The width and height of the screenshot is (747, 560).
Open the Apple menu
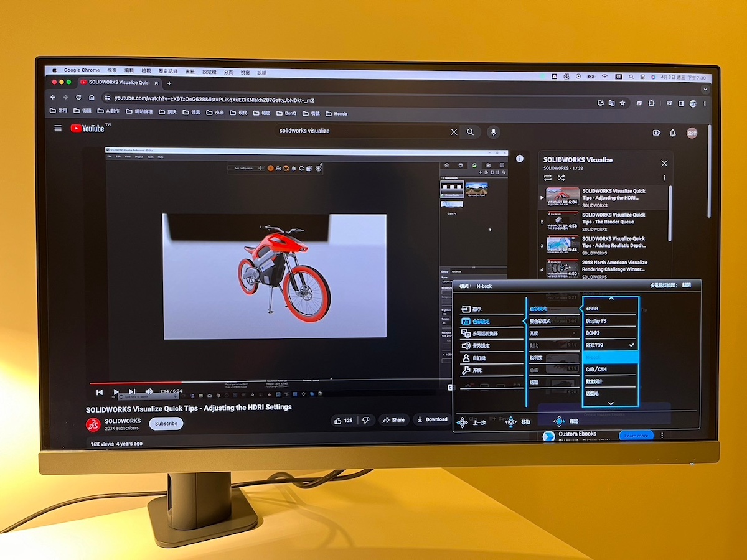coord(55,70)
